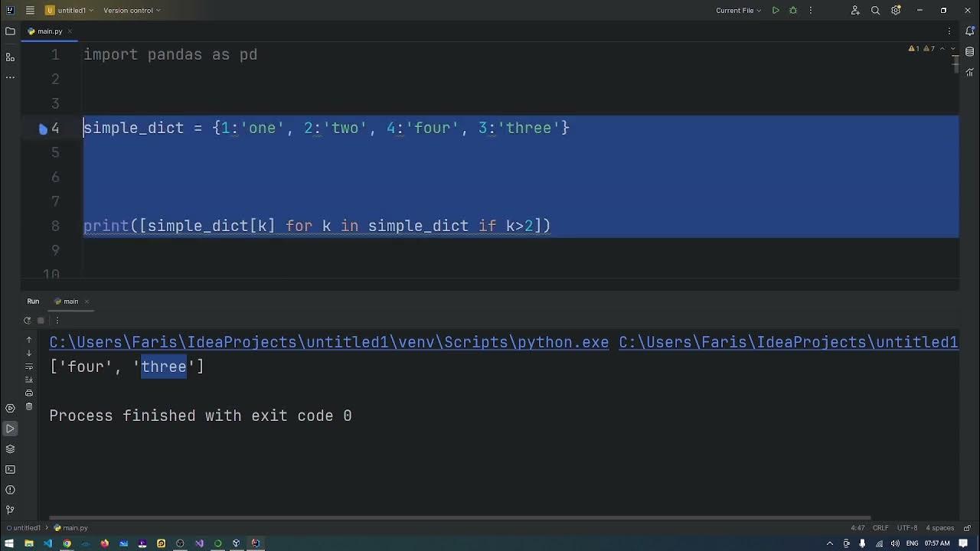The width and height of the screenshot is (980, 551).
Task: Toggle the breakpoint marker on line 4
Action: (x=44, y=129)
